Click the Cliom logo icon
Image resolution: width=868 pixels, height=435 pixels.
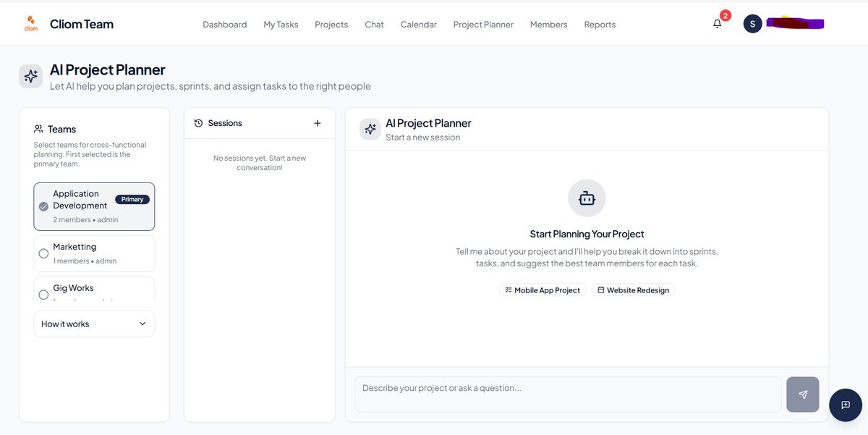click(30, 23)
